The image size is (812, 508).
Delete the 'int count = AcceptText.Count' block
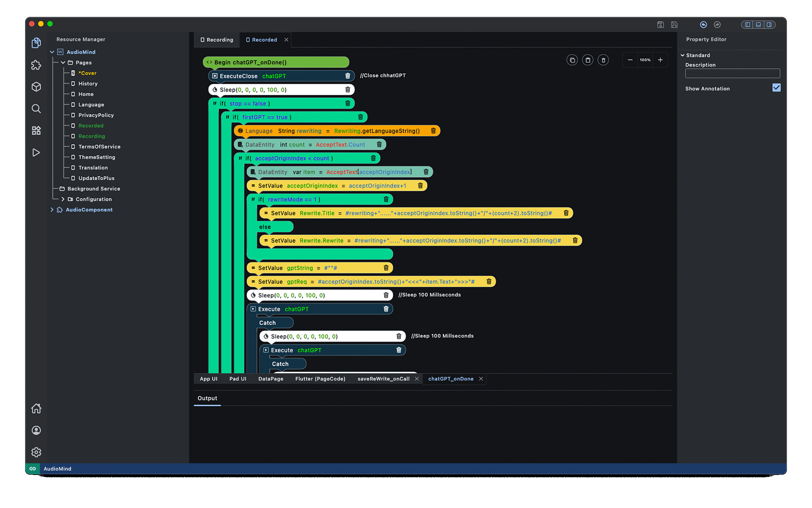coord(379,144)
